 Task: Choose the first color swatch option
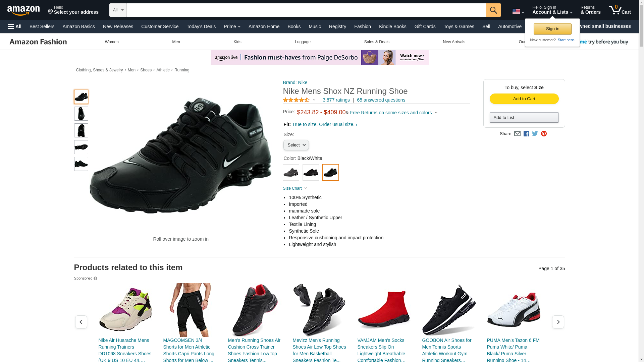point(291,172)
